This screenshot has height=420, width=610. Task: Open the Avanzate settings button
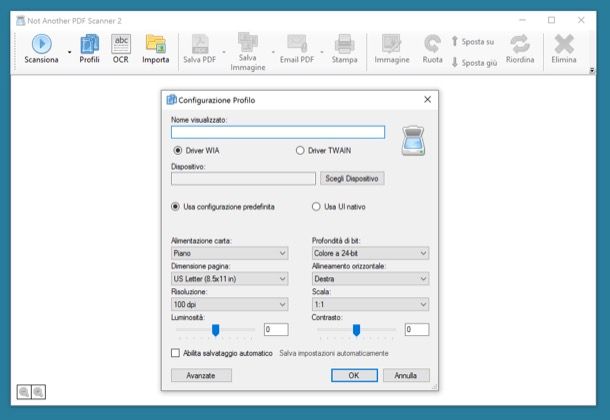click(x=201, y=375)
